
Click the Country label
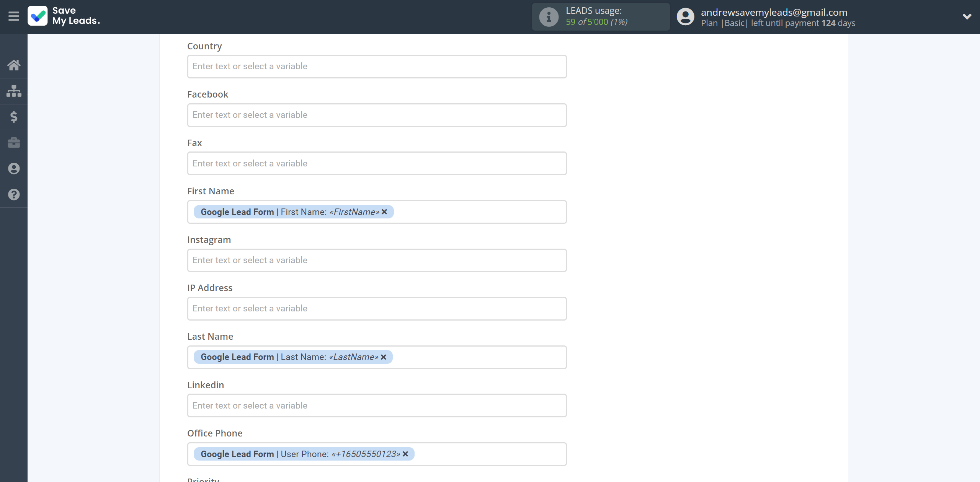pyautogui.click(x=204, y=46)
